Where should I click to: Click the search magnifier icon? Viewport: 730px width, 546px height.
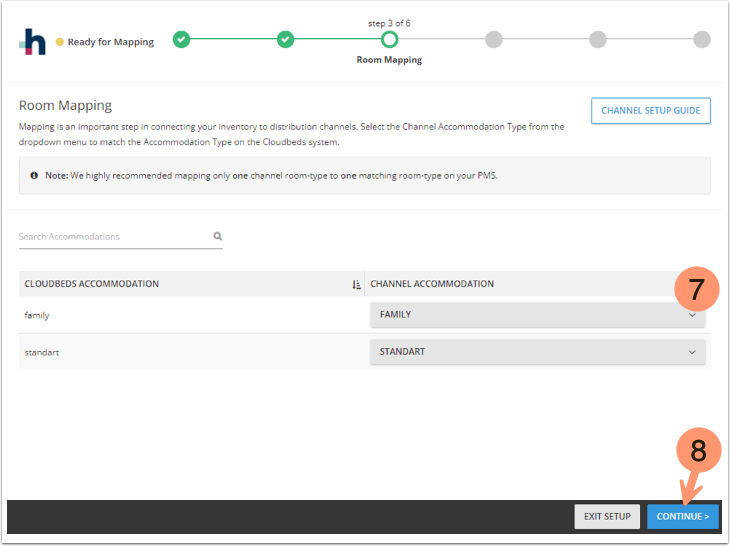click(217, 237)
